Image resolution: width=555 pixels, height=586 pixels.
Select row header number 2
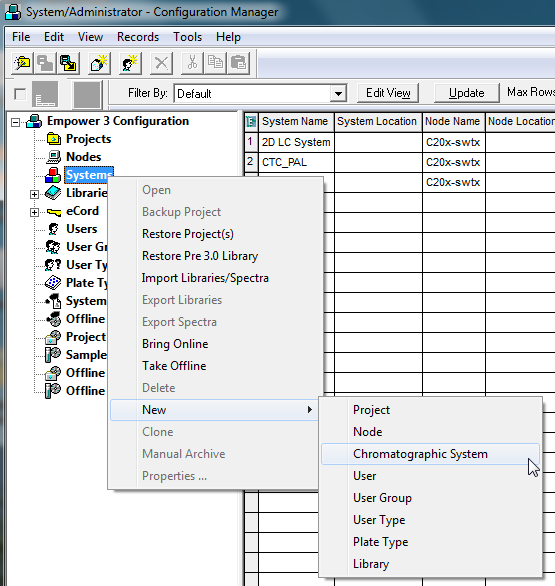251,162
